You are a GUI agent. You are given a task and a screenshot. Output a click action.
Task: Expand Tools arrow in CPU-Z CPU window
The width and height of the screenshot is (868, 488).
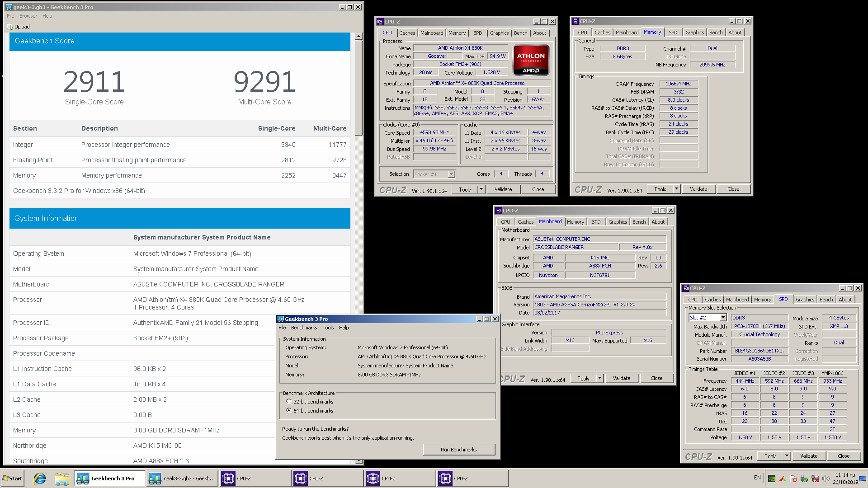481,189
